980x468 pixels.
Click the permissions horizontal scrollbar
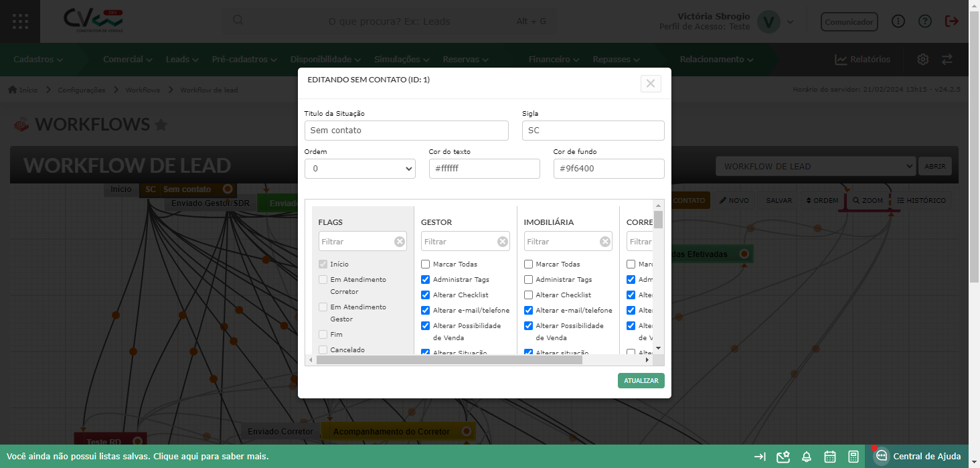[449, 360]
